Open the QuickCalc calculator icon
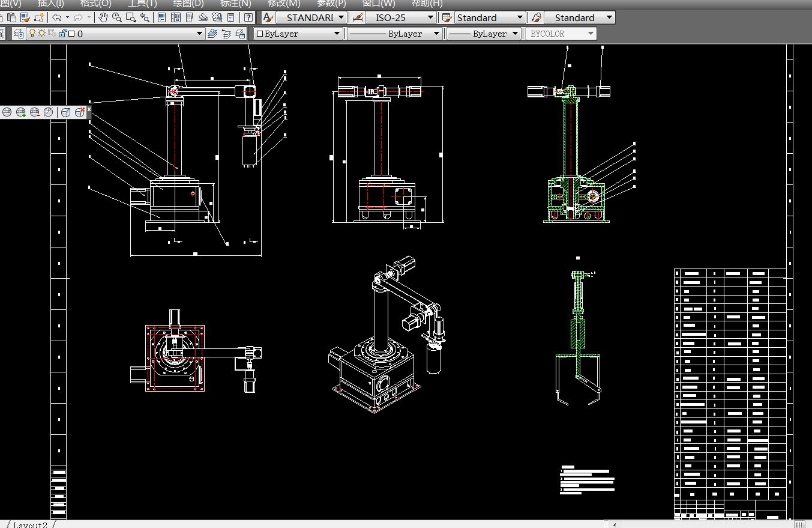 tap(230, 17)
